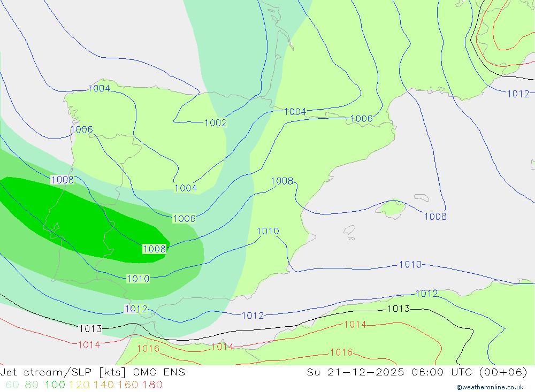
Task: Click the 1008 label near the Balearic Islands
Action: click(435, 216)
